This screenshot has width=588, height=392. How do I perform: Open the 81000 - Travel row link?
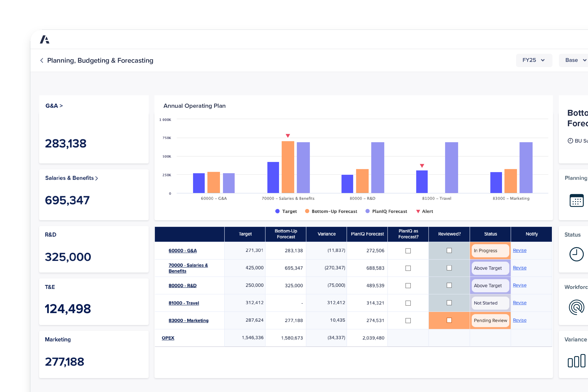coord(184,303)
